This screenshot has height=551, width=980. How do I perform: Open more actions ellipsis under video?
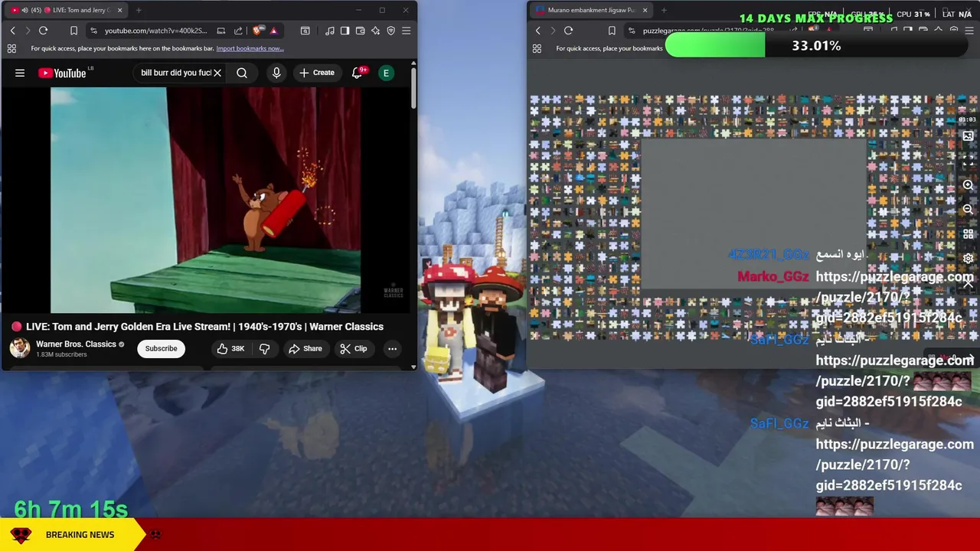pyautogui.click(x=392, y=348)
